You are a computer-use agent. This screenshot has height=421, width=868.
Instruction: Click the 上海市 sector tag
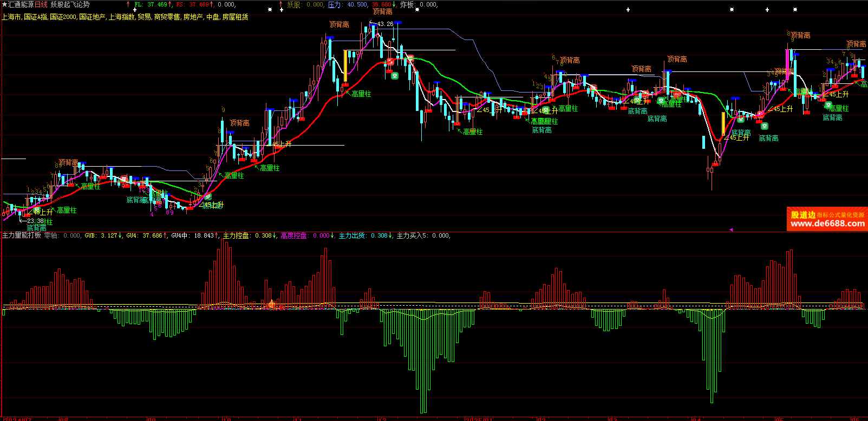pyautogui.click(x=11, y=17)
